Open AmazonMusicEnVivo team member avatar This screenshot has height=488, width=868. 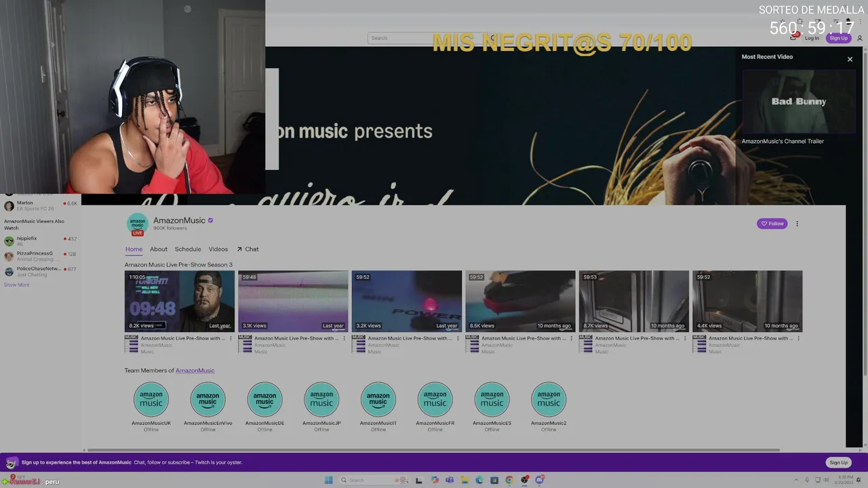pos(208,399)
